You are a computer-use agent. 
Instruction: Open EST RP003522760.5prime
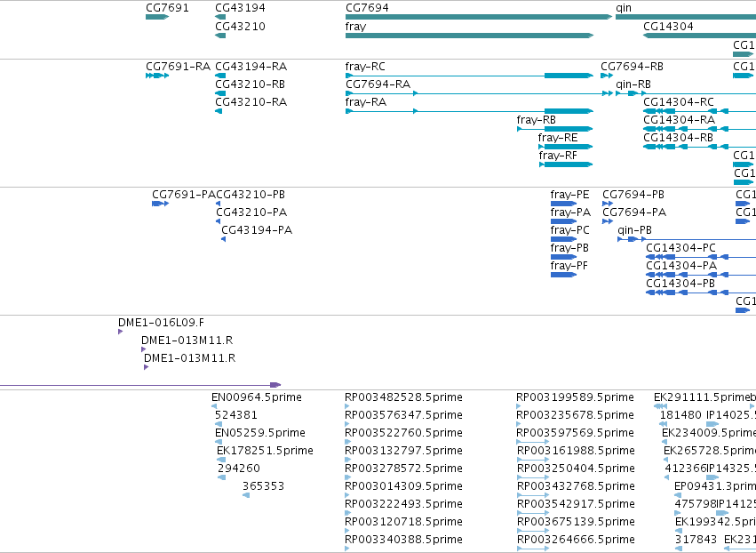click(x=403, y=433)
